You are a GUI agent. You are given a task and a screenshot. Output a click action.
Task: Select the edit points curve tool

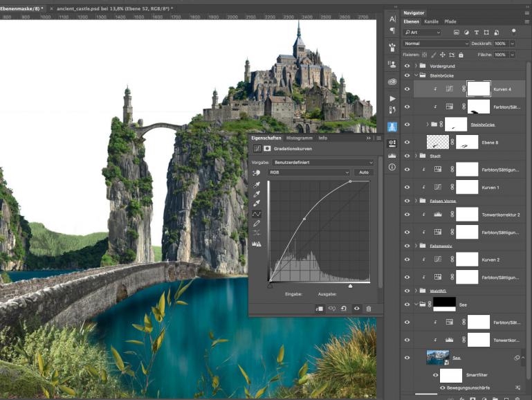click(257, 214)
